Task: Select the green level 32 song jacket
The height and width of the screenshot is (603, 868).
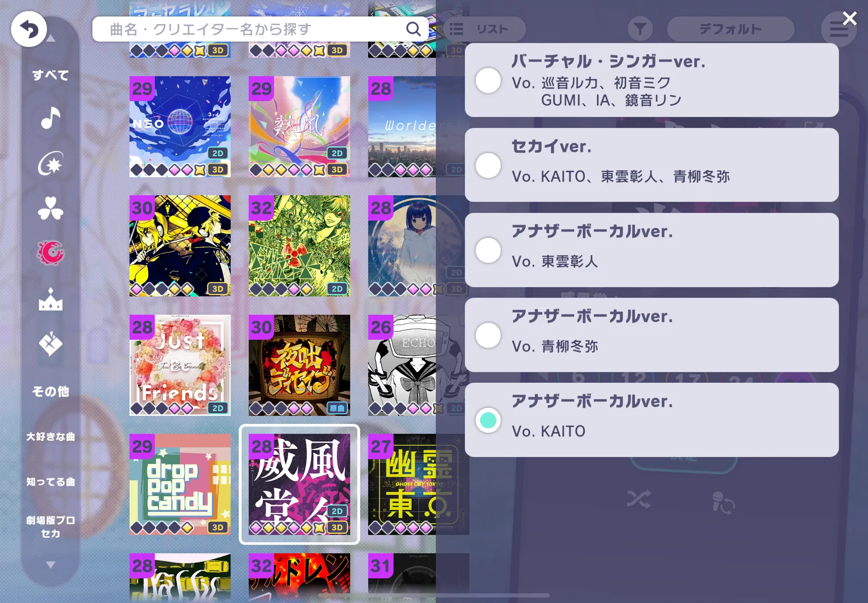Action: point(299,246)
